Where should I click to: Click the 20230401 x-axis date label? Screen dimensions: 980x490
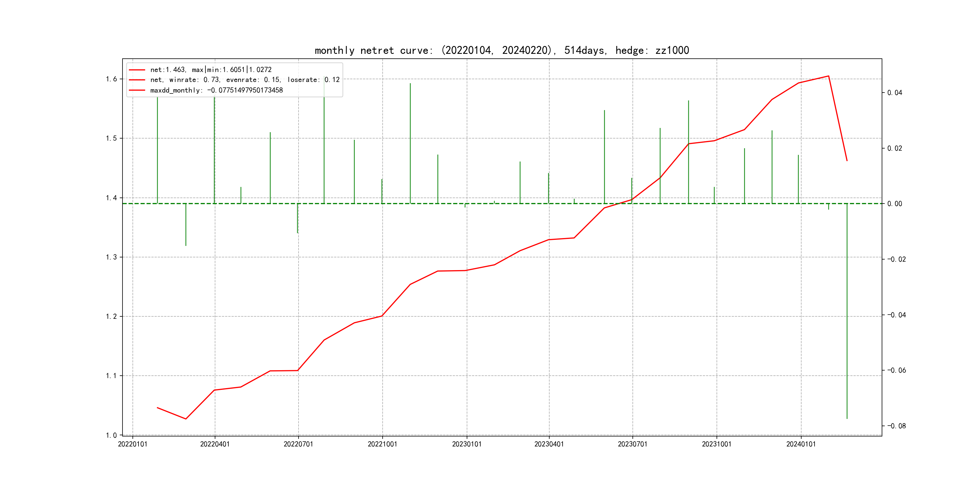pyautogui.click(x=549, y=444)
